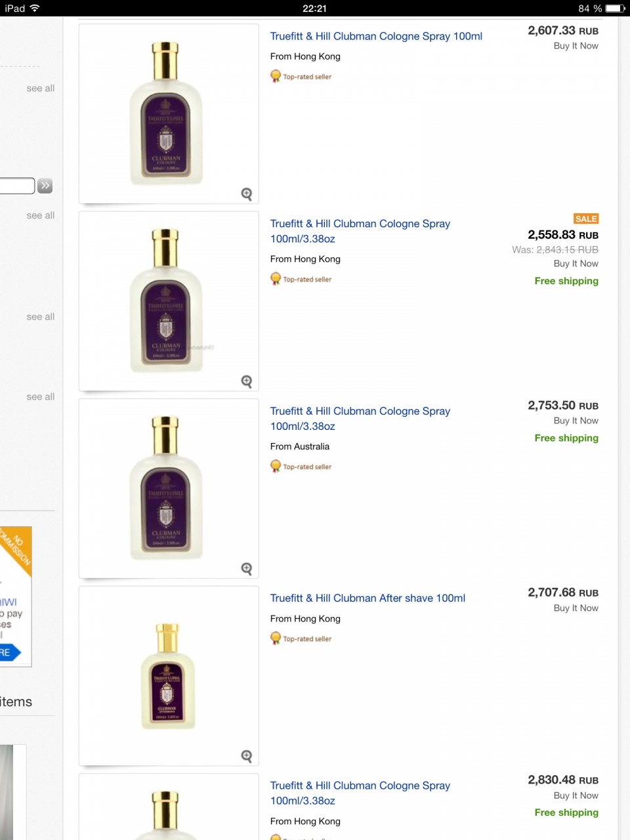Tap the orange SALE tag
This screenshot has height=840, width=630.
tap(586, 219)
